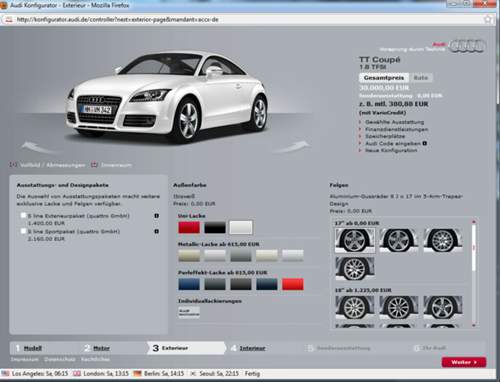Image resolution: width=500 pixels, height=382 pixels.
Task: Start a Neue Konfiguration
Action: 391,150
